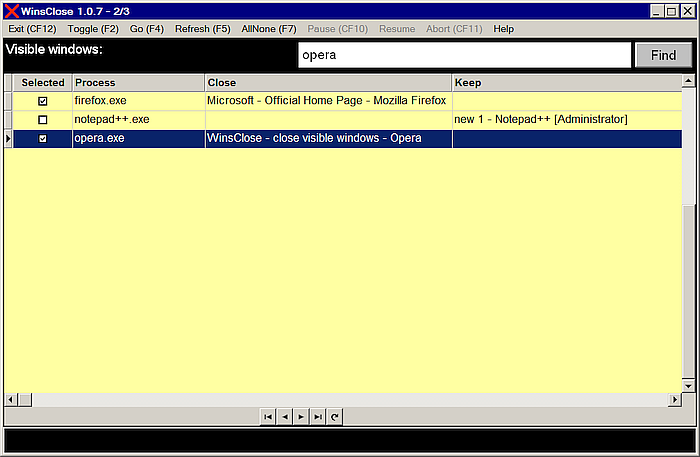Viewport: 700px width, 457px height.
Task: Click the vertical scrollbar down arrow
Action: click(688, 384)
